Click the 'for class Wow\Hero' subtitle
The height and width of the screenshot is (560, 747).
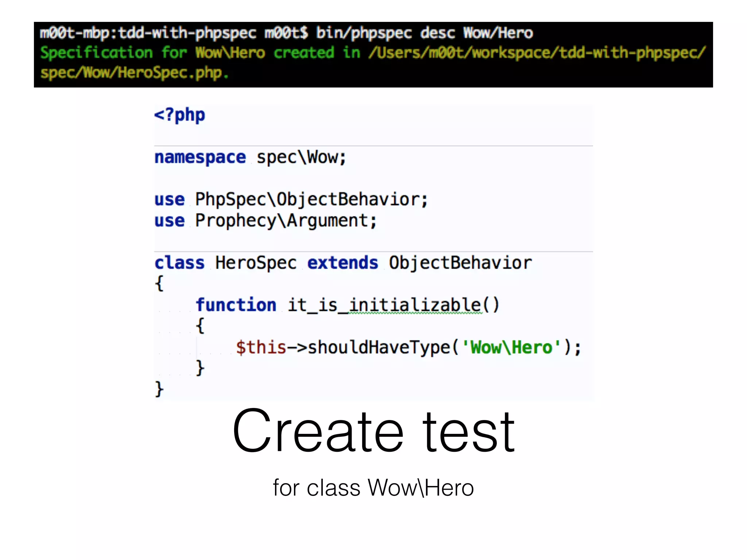(373, 487)
